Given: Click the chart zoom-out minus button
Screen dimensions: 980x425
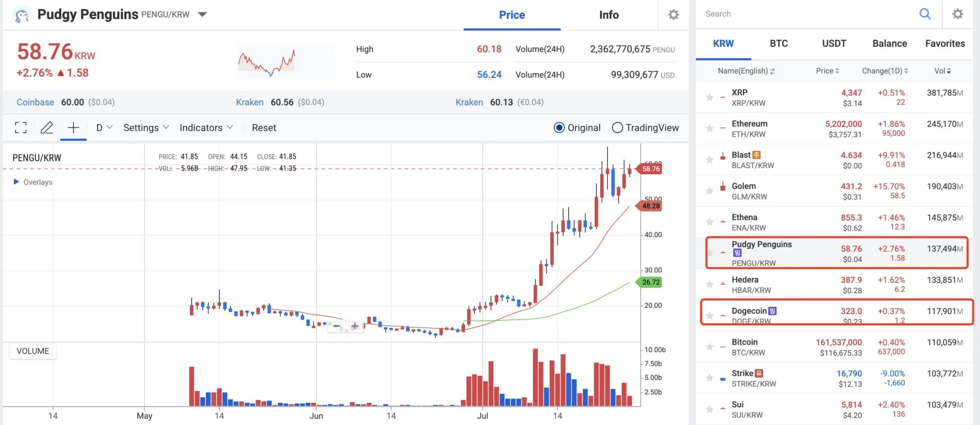Looking at the screenshot, I should click(x=337, y=326).
